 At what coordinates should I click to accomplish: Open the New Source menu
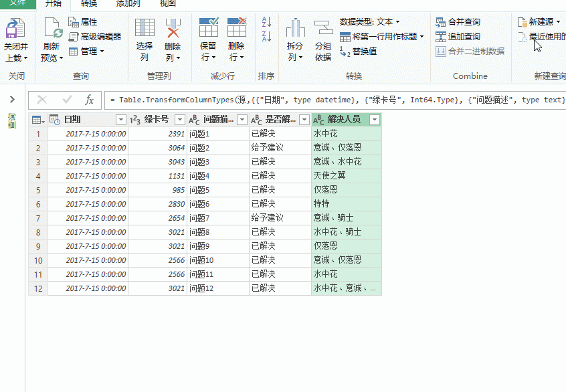tap(539, 22)
